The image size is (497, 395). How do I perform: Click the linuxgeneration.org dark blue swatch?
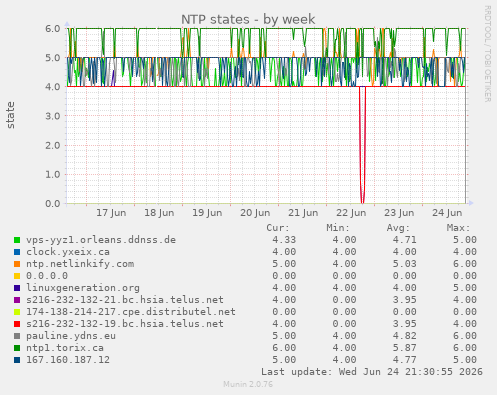click(17, 288)
